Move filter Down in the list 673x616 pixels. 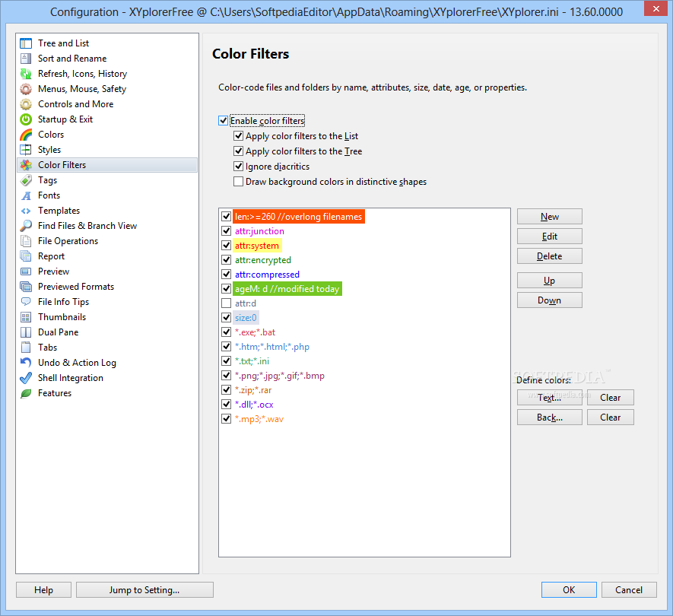tap(549, 300)
